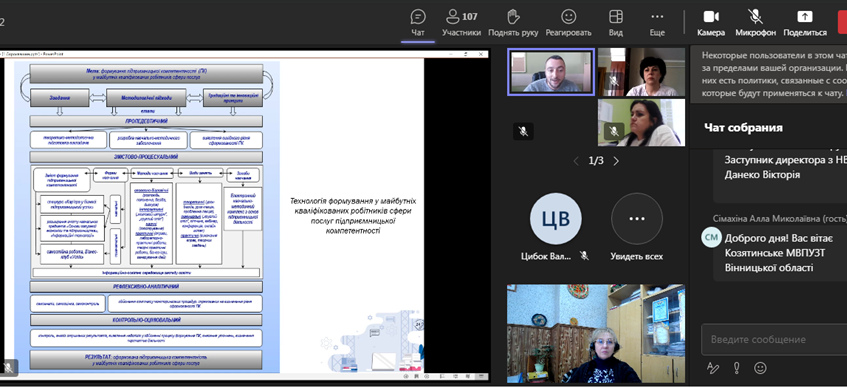
Task: Click second woman's muted mic overlay
Action: (x=613, y=131)
